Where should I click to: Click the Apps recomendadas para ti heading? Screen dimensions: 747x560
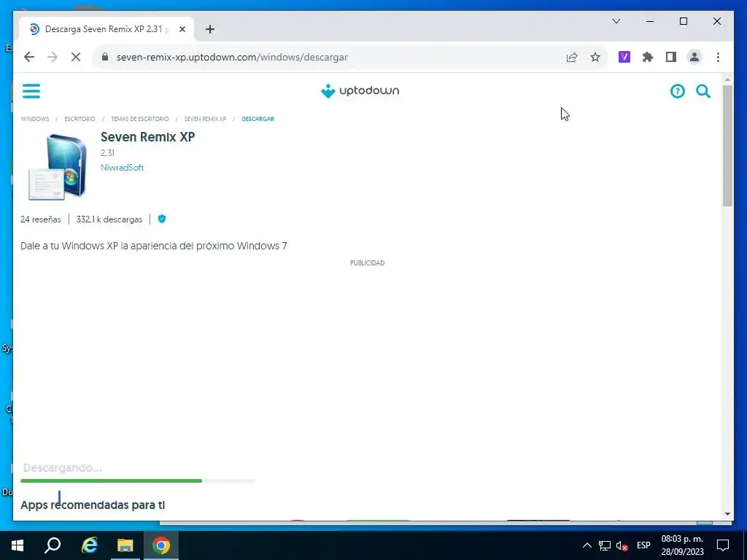[93, 505]
